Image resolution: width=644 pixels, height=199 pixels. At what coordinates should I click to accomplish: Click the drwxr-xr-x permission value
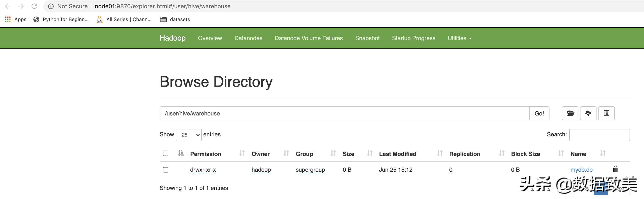click(x=203, y=170)
